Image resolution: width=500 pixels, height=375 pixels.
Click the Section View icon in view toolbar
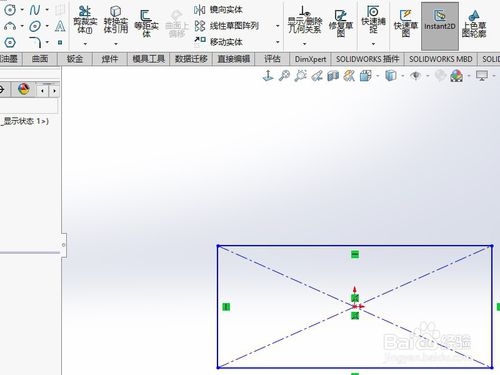[x=333, y=76]
